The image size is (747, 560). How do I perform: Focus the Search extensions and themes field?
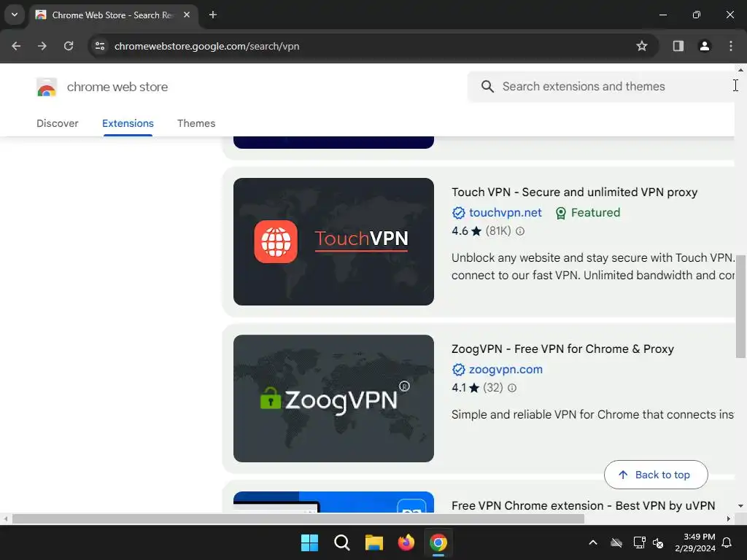(x=601, y=86)
